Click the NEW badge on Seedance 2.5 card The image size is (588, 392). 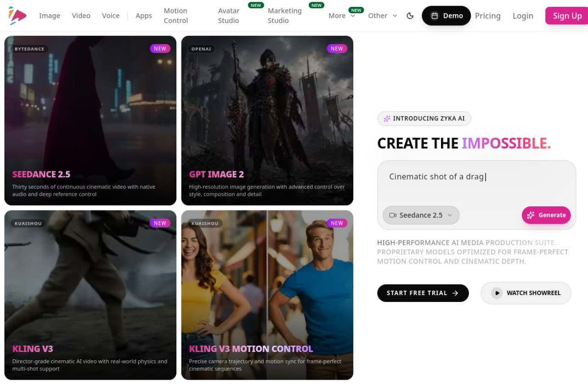(x=160, y=48)
